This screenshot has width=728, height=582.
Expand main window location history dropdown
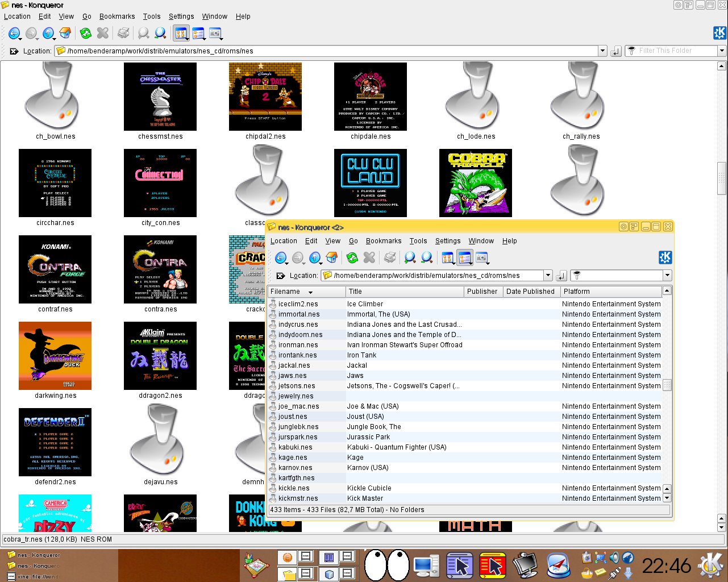(603, 51)
